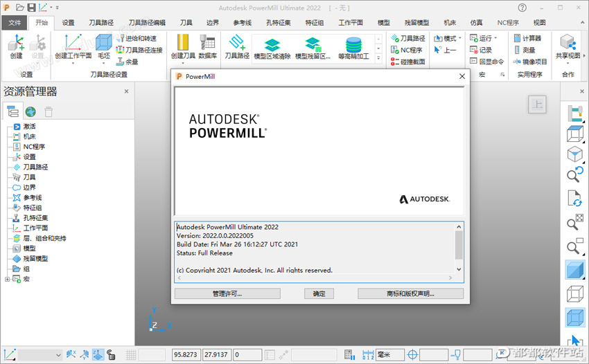Toggle shaded view icon
This screenshot has width=589, height=364.
click(574, 270)
